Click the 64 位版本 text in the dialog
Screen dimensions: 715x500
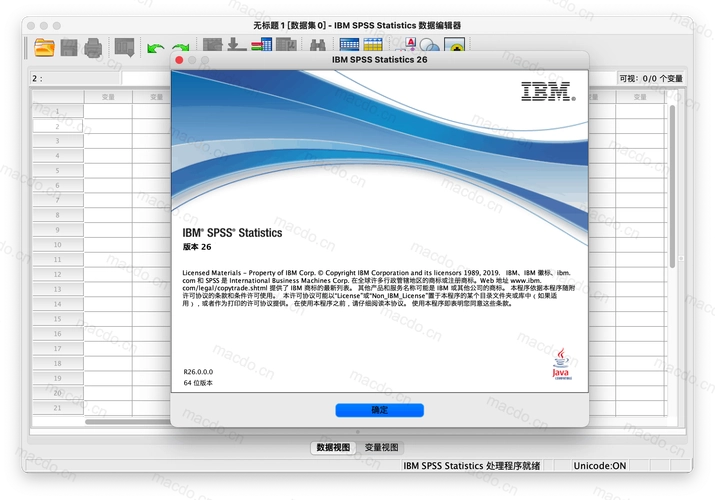[x=198, y=383]
